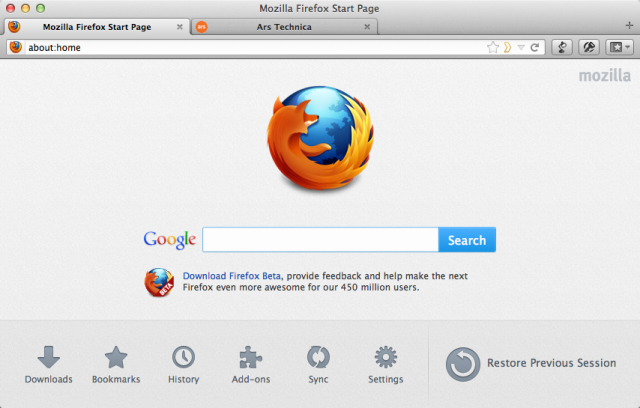
Task: Open the Add-ons puzzle piece icon
Action: (x=251, y=365)
